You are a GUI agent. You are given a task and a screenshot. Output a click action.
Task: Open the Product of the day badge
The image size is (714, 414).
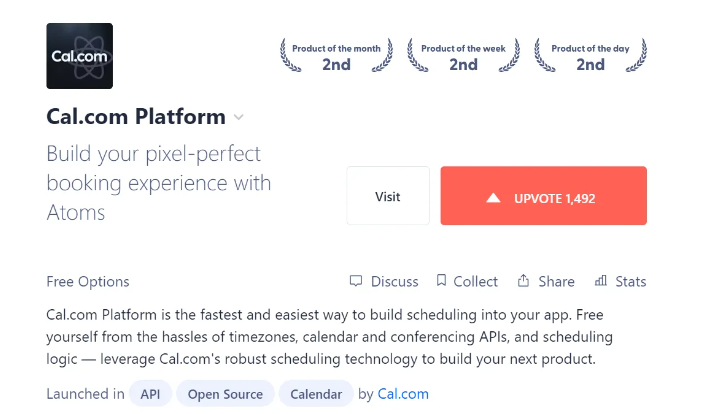(x=590, y=56)
